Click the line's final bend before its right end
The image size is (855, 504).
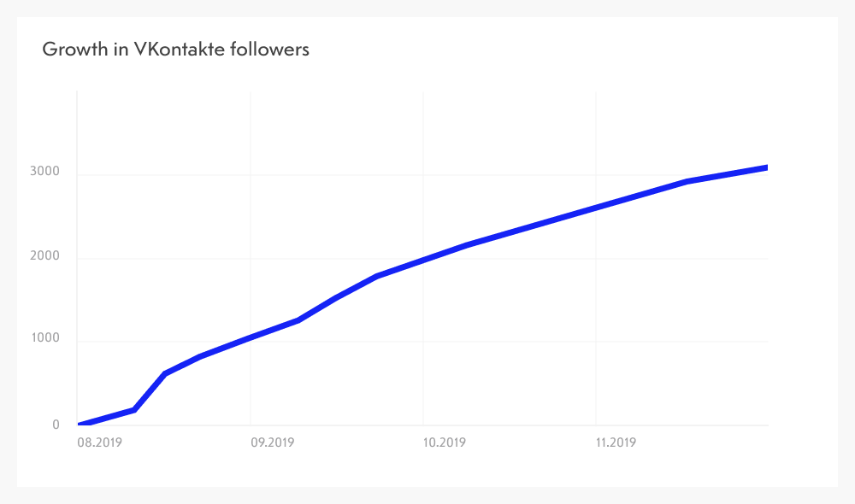click(x=687, y=181)
